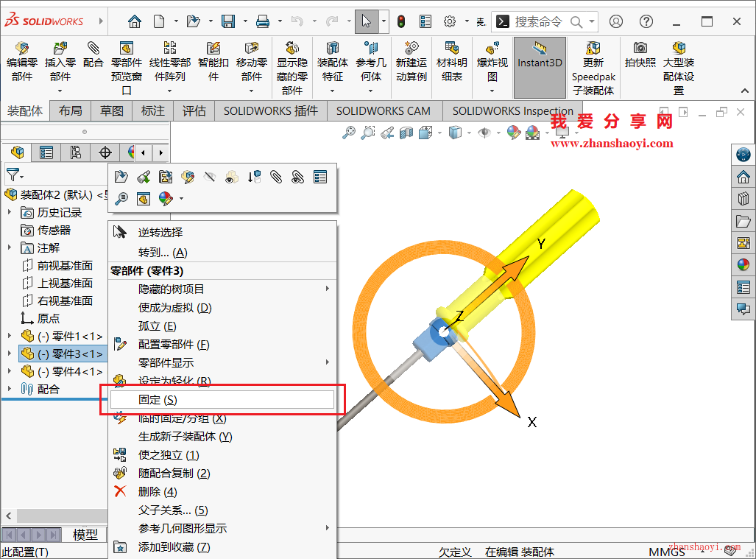Open Options via the gear icon
The image size is (756, 559).
tap(450, 21)
